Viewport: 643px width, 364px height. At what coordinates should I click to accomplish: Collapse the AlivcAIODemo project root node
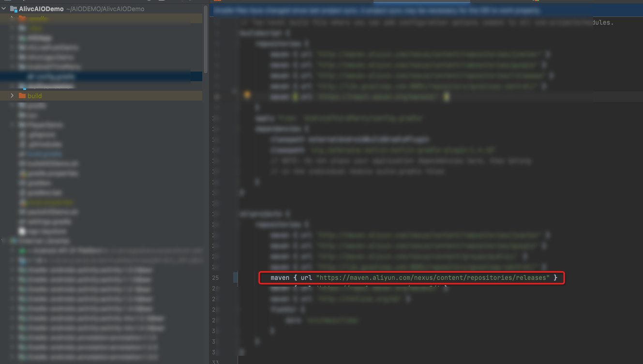(4, 9)
